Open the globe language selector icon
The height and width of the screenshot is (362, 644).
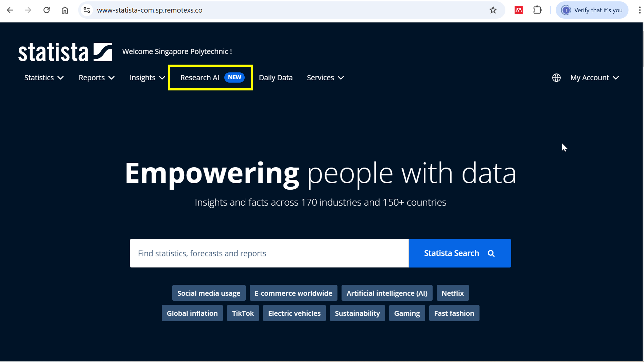click(556, 78)
